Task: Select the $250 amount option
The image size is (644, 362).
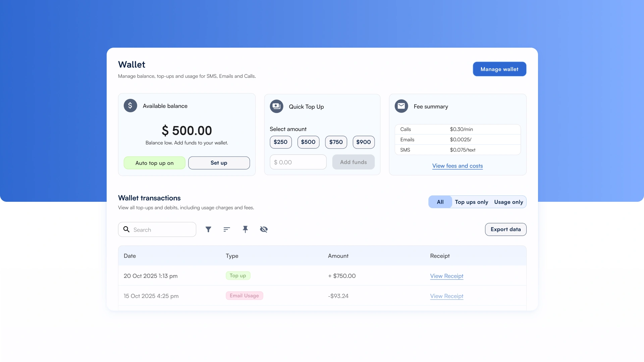Action: coord(280,142)
